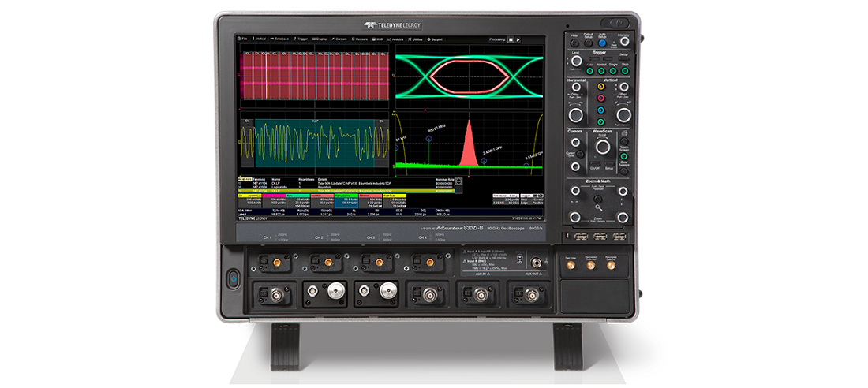Toggle the WaveScan On/Off button
Screen dimensions: 868x388
click(x=595, y=163)
